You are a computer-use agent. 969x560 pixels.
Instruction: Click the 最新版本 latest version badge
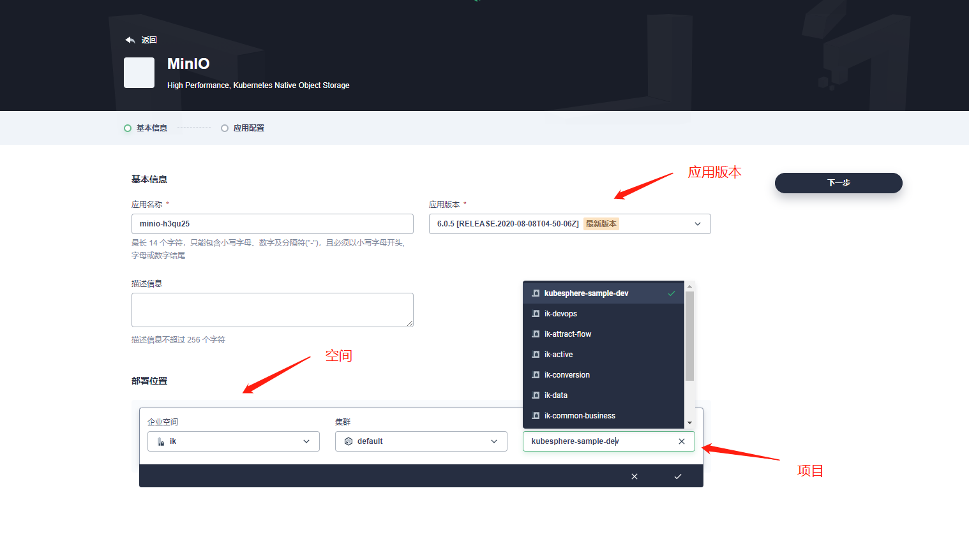click(x=601, y=223)
